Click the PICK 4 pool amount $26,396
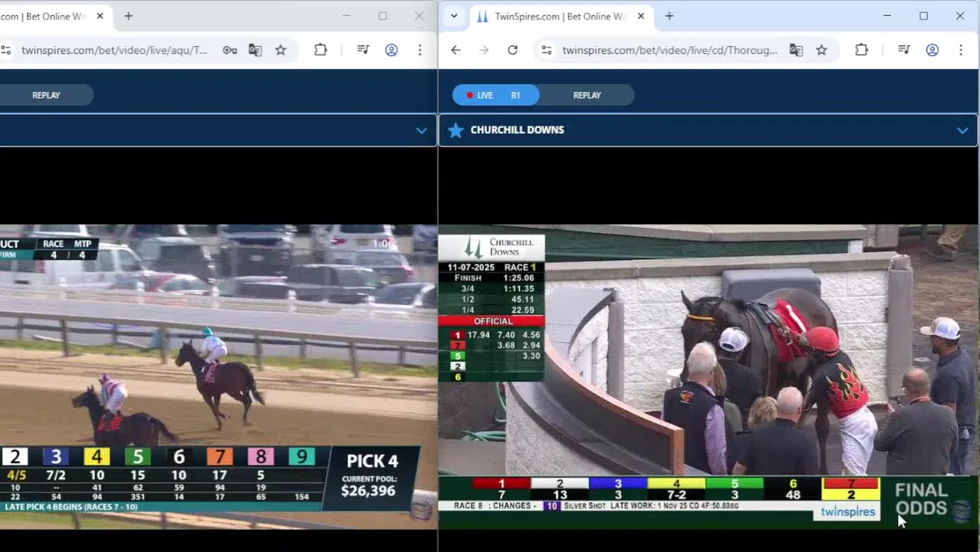The width and height of the screenshot is (980, 552). 368,491
